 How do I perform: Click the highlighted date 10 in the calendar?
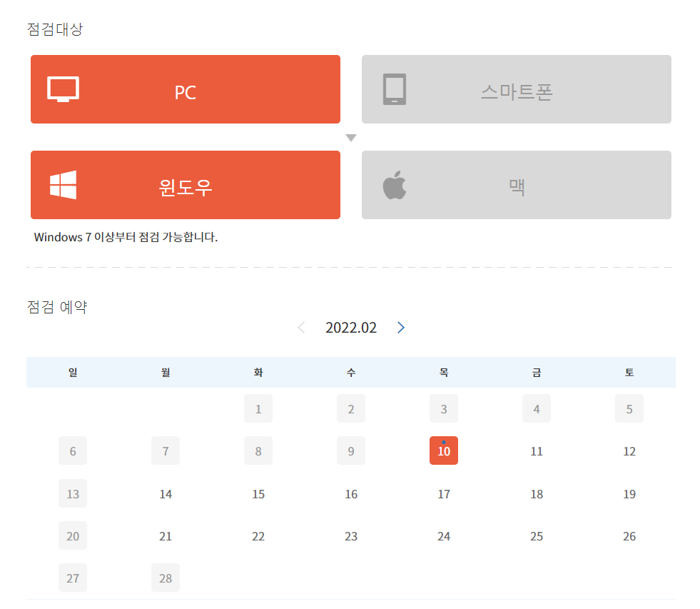tap(443, 451)
